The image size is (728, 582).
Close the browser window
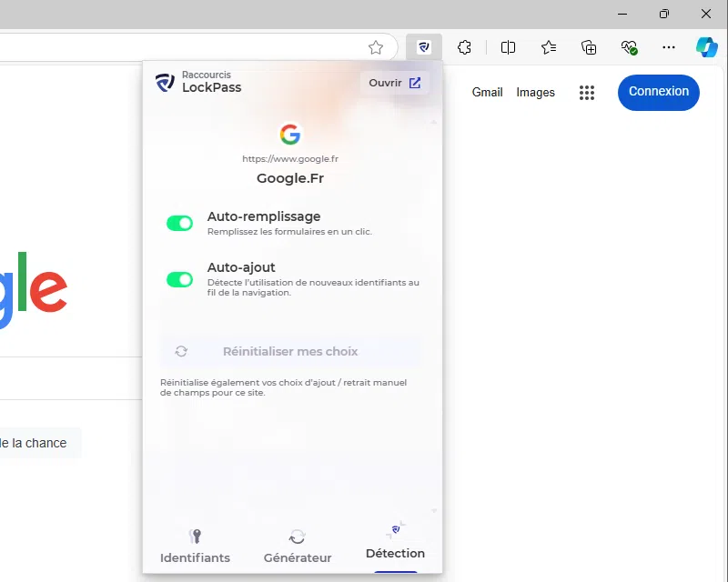[706, 14]
